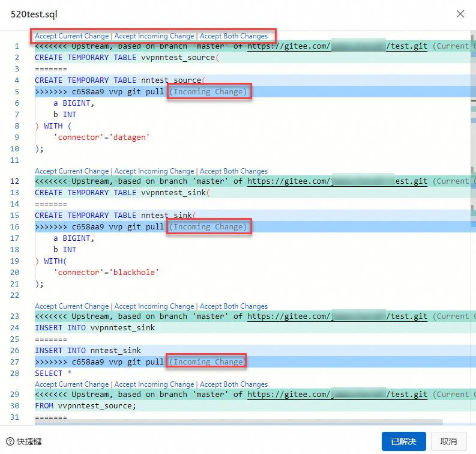
Task: Click text 'CREATE TEMPORARY TABLE vvpnntest_sink('
Action: [x=122, y=193]
